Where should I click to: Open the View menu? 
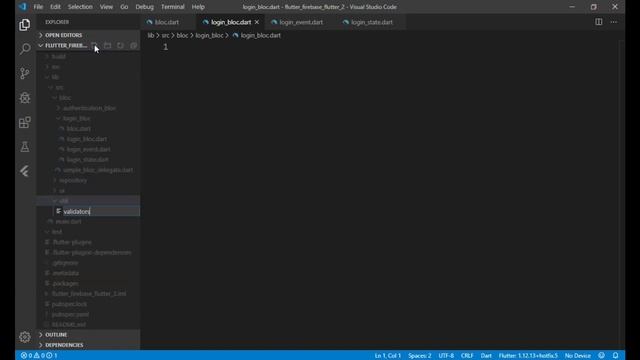pyautogui.click(x=106, y=7)
